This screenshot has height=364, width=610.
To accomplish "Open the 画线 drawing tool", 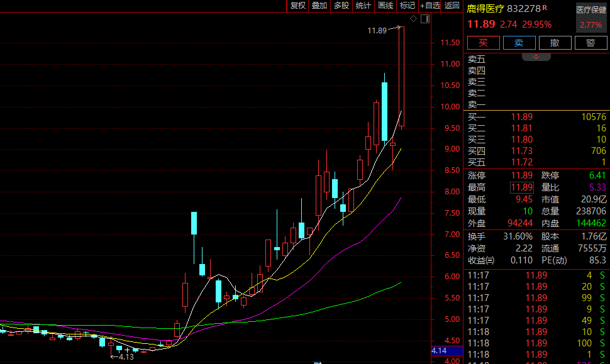I will pyautogui.click(x=385, y=6).
